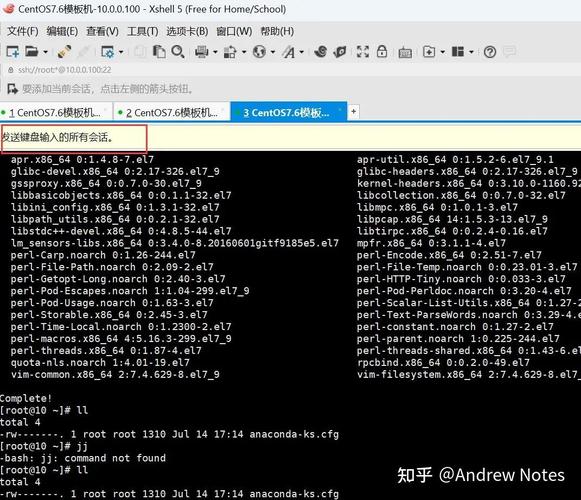This screenshot has height=500, width=581.
Task: Toggle full screen with the arrows icon
Action: point(363,52)
